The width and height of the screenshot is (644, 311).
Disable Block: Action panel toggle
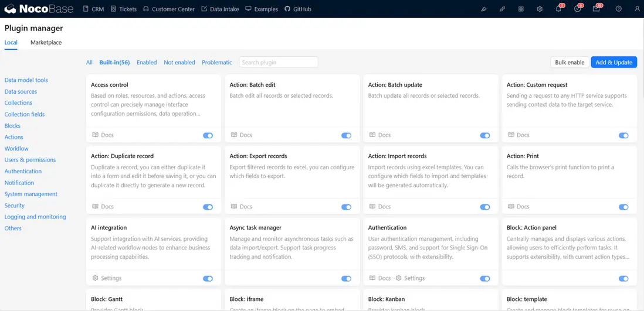(x=623, y=279)
